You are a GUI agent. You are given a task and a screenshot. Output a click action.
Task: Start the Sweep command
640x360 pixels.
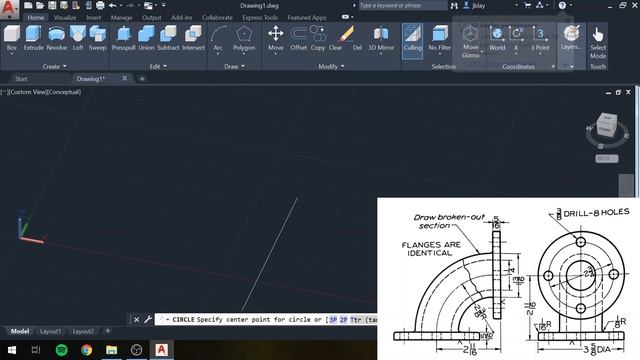pos(98,38)
